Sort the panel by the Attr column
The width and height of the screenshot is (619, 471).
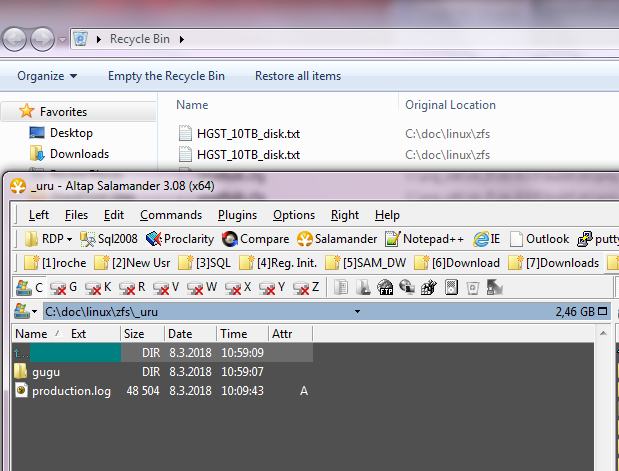point(291,334)
